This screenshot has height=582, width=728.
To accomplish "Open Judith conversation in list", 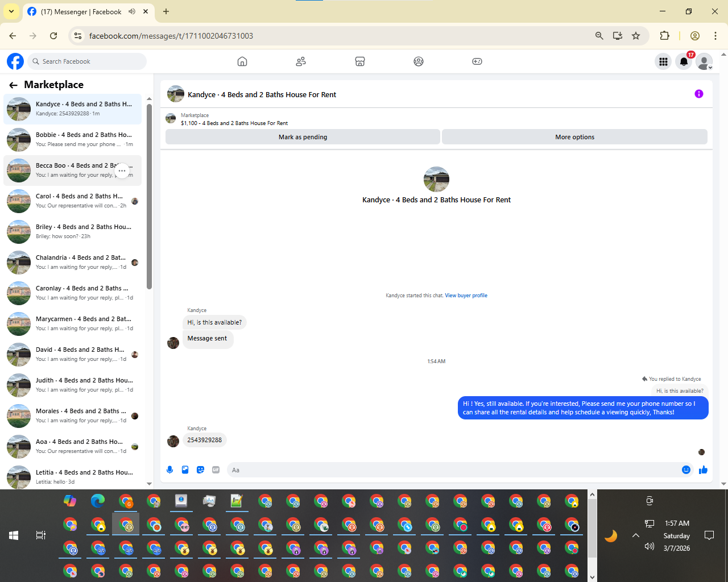I will 72,385.
